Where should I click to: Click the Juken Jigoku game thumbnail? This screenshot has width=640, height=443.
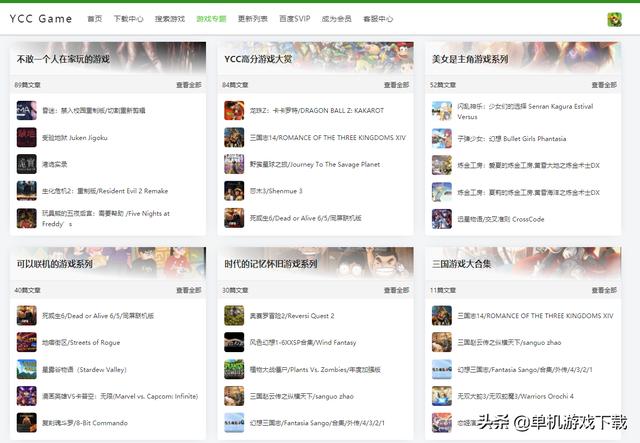pyautogui.click(x=27, y=137)
